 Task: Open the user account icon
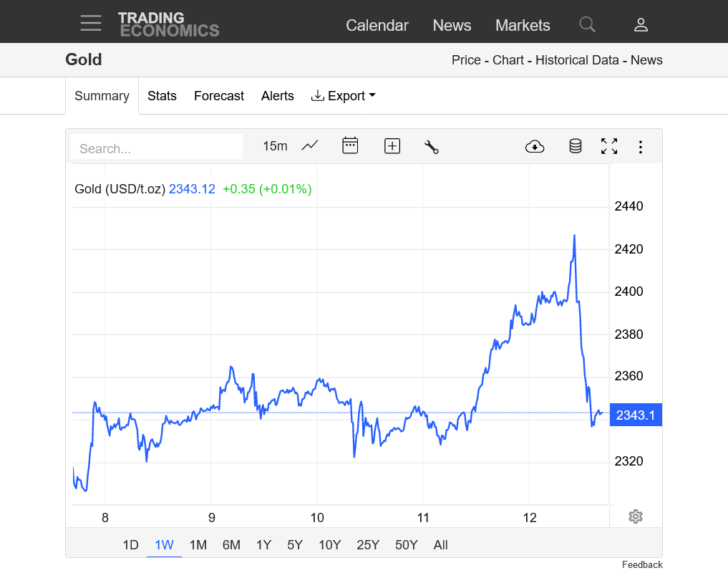point(641,25)
